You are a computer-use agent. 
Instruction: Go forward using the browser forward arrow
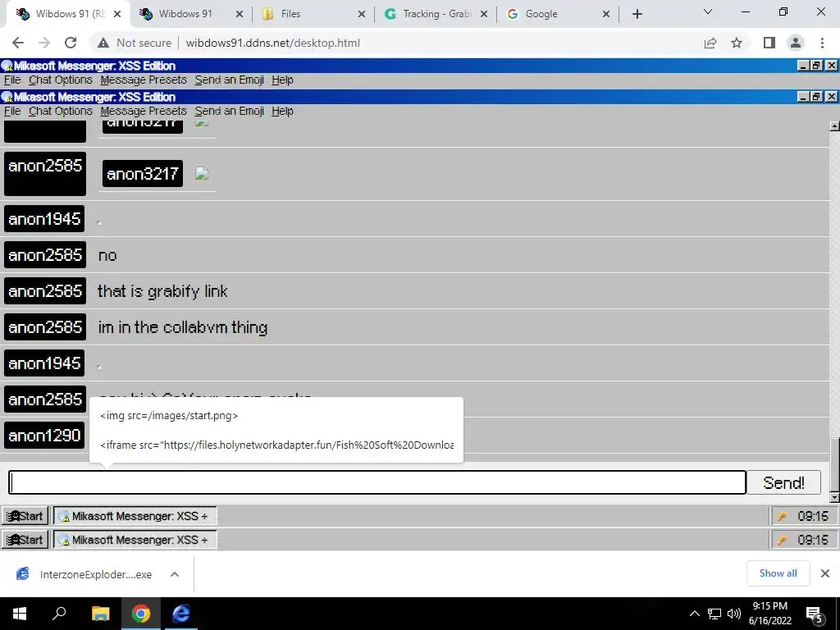click(x=44, y=43)
